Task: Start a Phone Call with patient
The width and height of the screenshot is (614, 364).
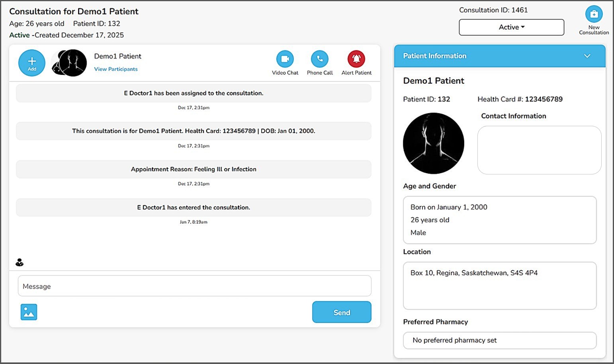Action: [319, 59]
